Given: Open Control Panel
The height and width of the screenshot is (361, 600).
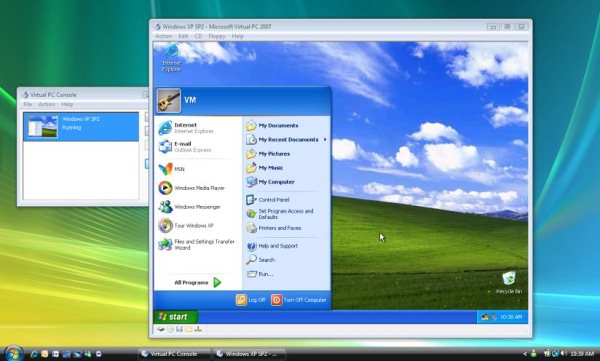Looking at the screenshot, I should click(x=268, y=199).
